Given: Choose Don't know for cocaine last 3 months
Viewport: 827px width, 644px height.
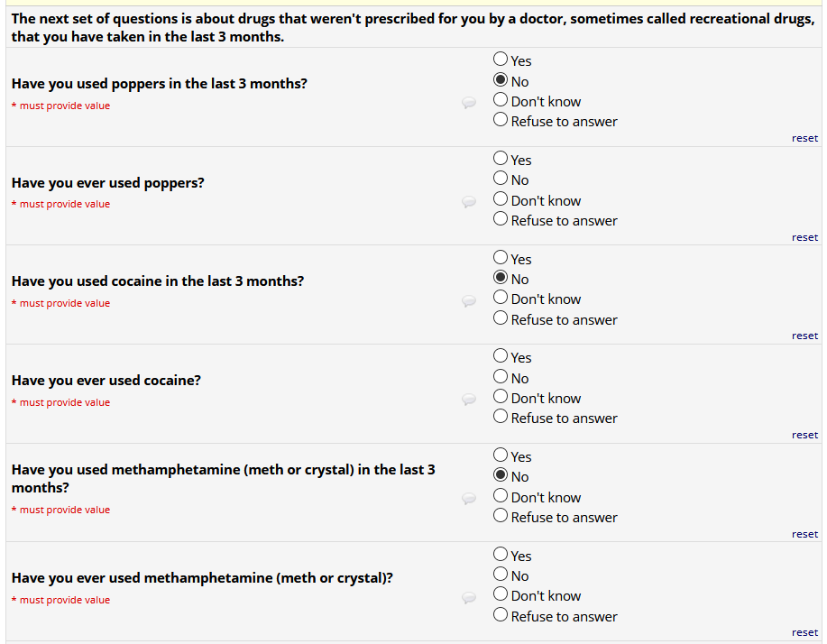Looking at the screenshot, I should point(501,298).
